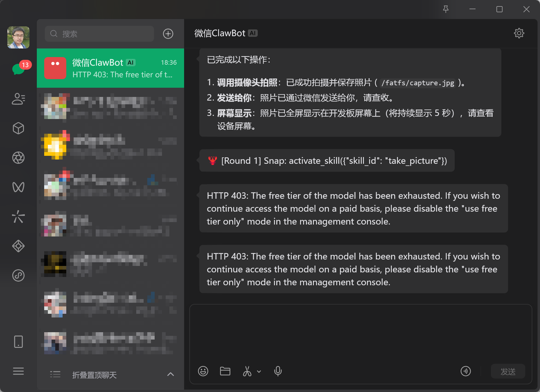Click the scissors screenshot tool
Viewport: 540px width, 392px height.
tap(247, 371)
